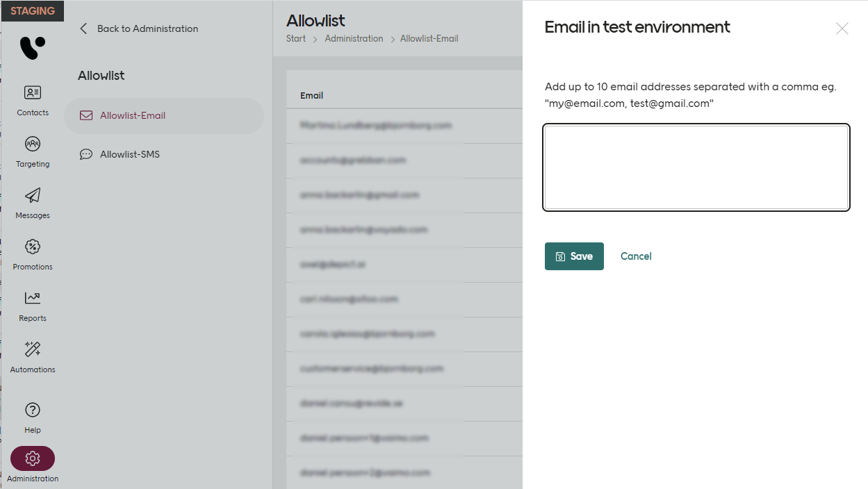The width and height of the screenshot is (868, 489).
Task: Open Contacts from the sidebar
Action: pos(33,92)
